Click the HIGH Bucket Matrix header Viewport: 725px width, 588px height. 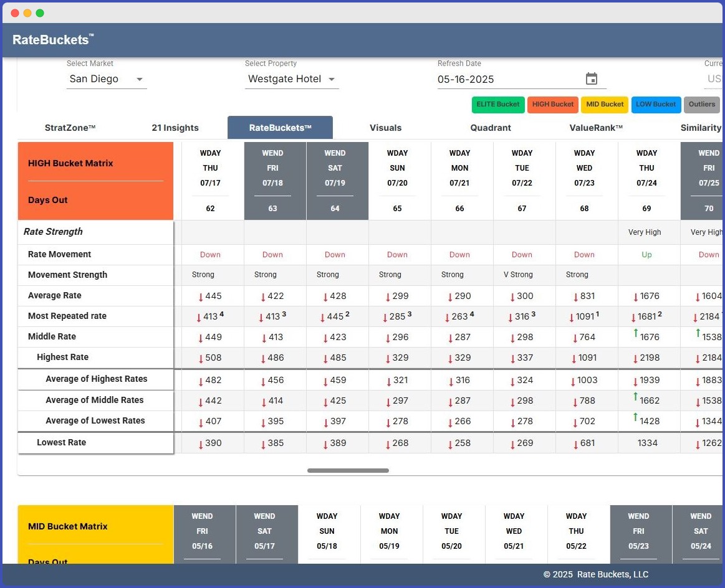tap(70, 163)
